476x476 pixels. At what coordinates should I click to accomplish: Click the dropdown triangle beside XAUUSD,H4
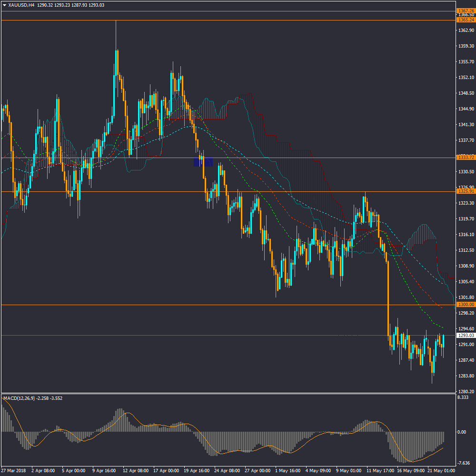4,5
